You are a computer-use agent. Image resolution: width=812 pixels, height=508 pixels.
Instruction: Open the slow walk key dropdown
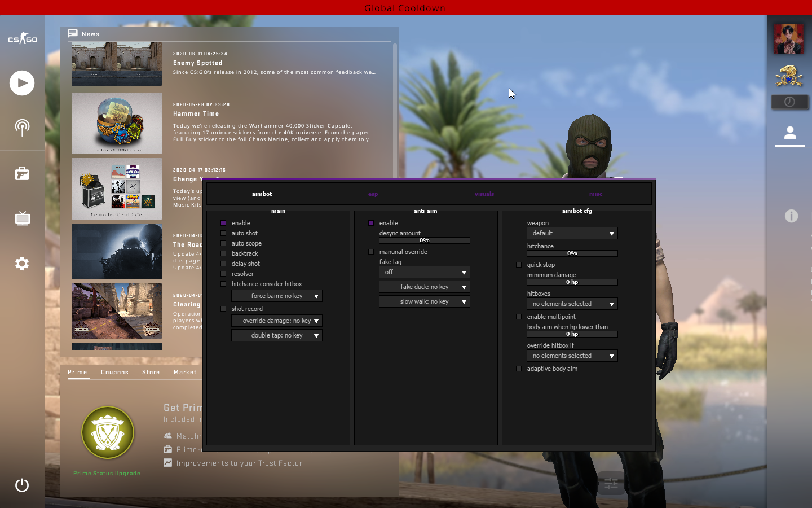425,301
